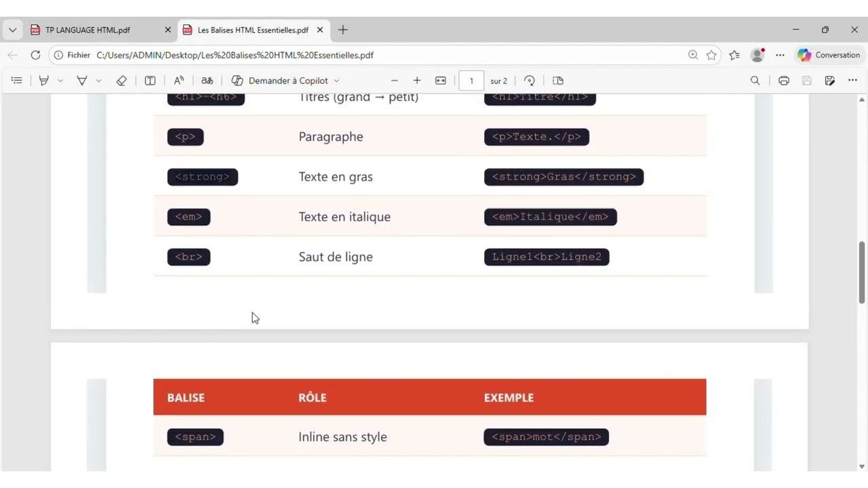Click the word Paragraphe
The width and height of the screenshot is (868, 488).
tap(331, 137)
